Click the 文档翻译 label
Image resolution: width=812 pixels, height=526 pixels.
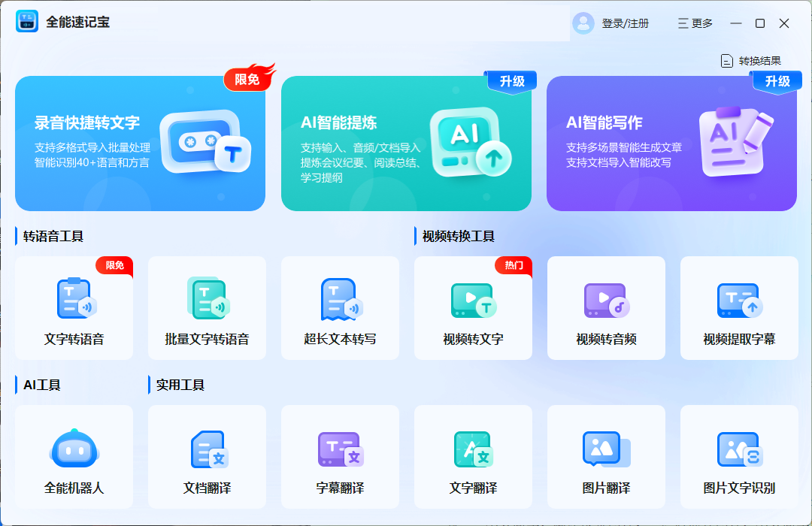click(208, 488)
